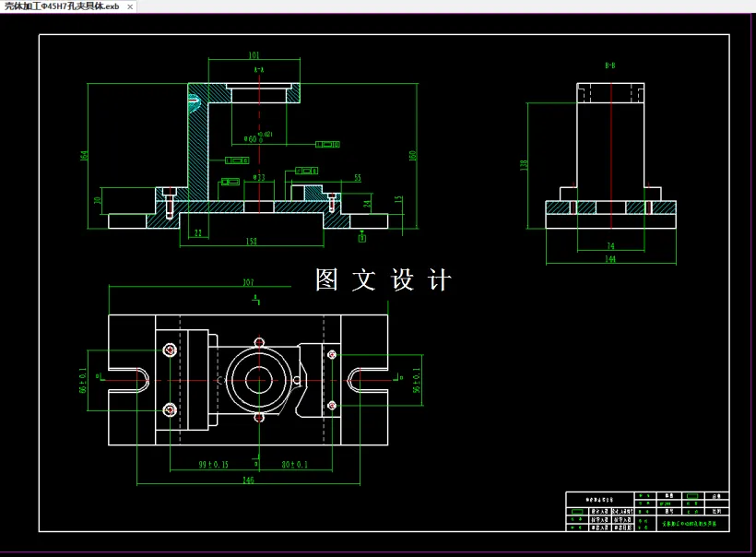Select the 101 width dimension above section A-A
This screenshot has width=756, height=557.
coord(254,55)
